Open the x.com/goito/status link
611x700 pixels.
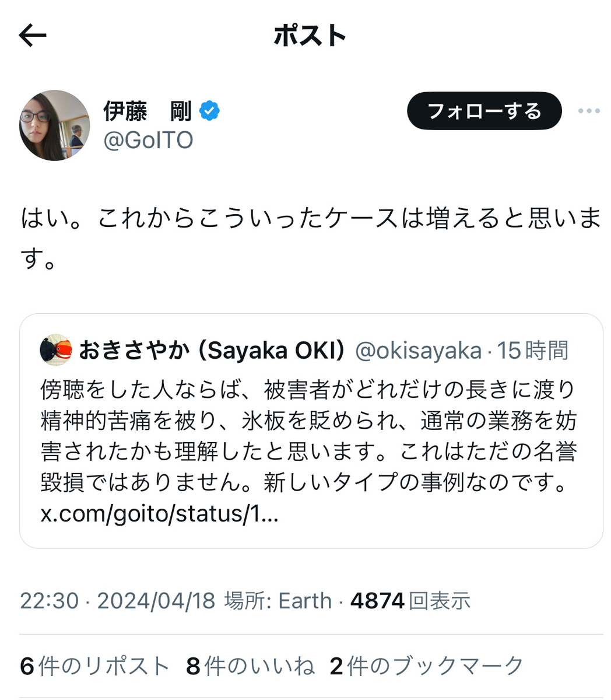click(x=159, y=513)
